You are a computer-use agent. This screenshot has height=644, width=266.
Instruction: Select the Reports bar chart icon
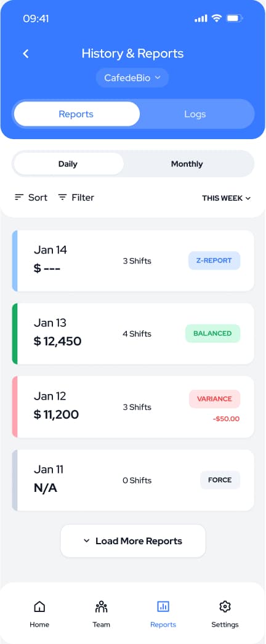pyautogui.click(x=163, y=606)
